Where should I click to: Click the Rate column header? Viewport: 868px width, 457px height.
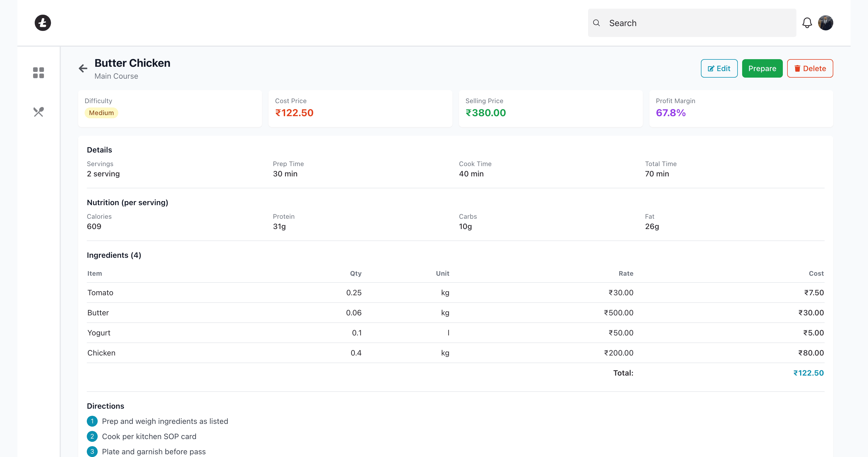[626, 273]
